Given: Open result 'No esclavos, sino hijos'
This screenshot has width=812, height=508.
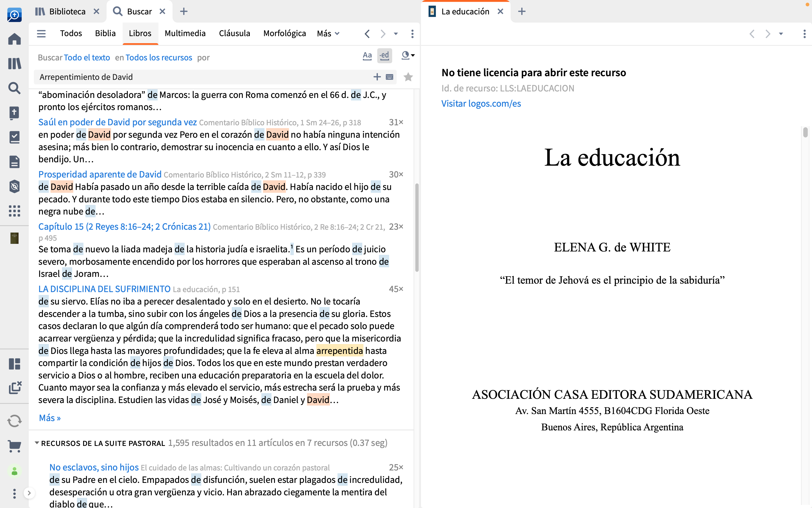Looking at the screenshot, I should point(94,467).
